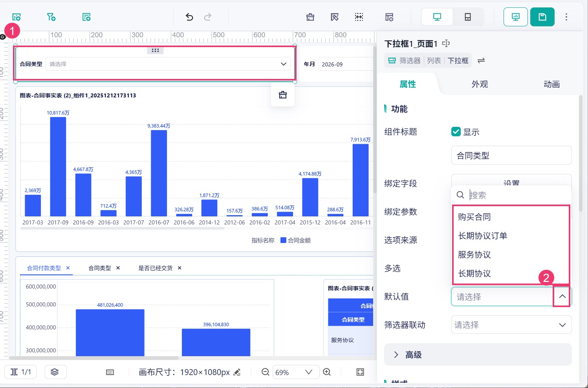Click the 合同类型 title text field
588x388 pixels.
(511, 156)
